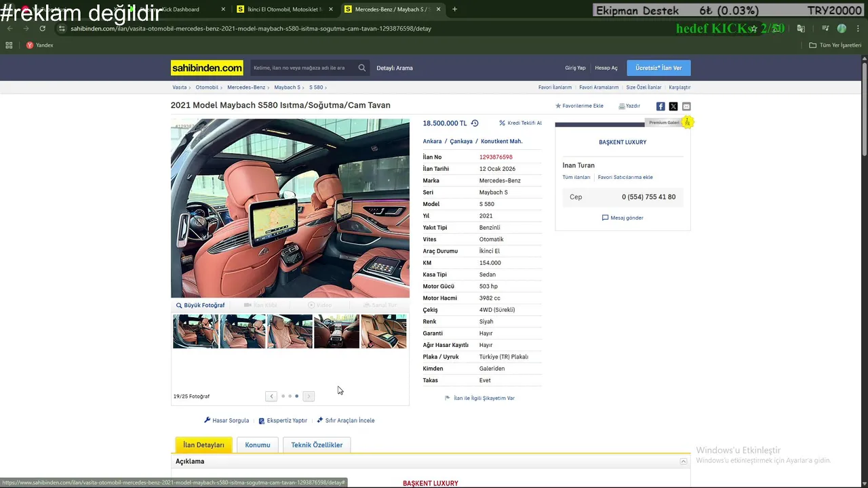Click Hesap Aç link
Screen dimensions: 868x488
[606, 68]
